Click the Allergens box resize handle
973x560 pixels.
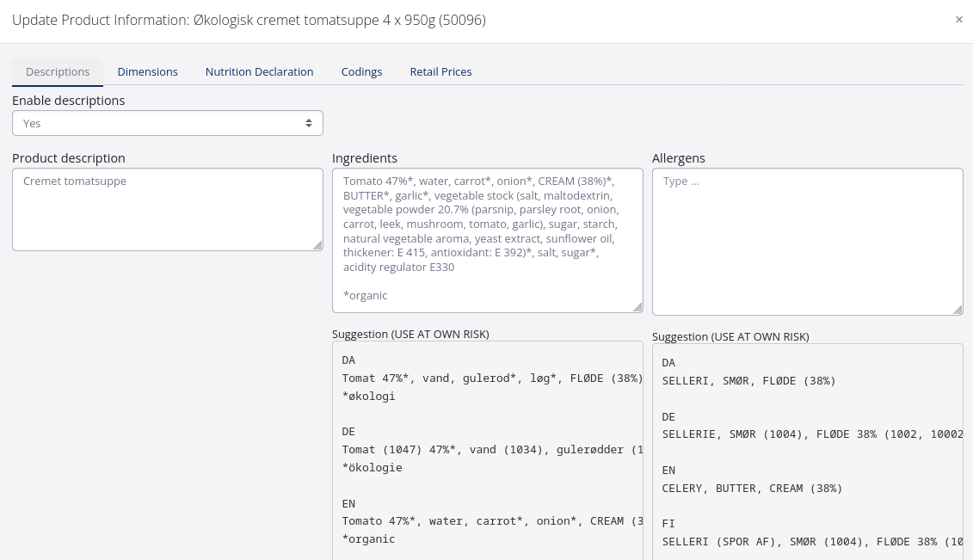pos(958,310)
